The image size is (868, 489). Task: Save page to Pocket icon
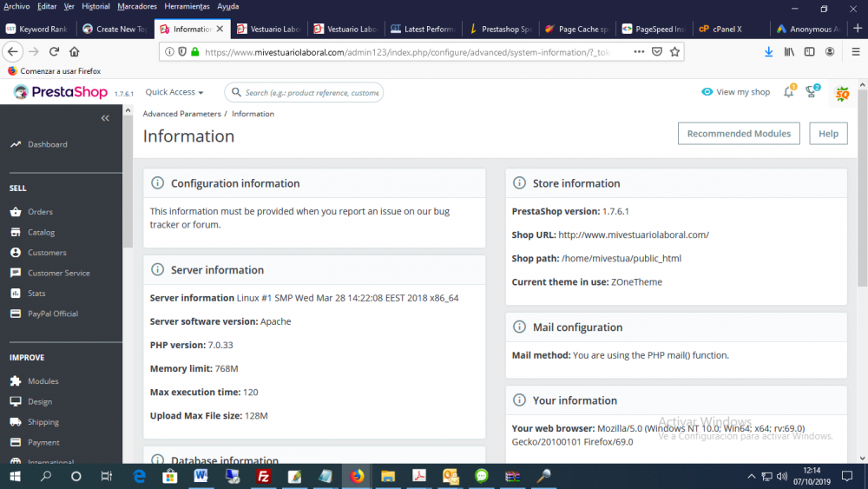[656, 51]
